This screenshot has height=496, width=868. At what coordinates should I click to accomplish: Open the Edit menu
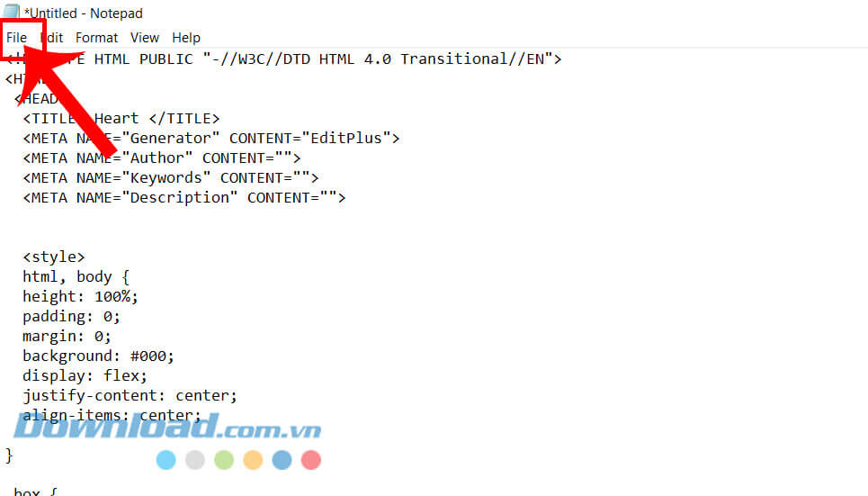click(x=52, y=38)
